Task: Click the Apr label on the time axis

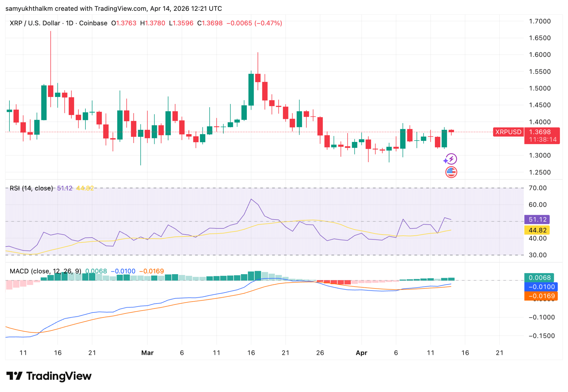Action: (362, 353)
